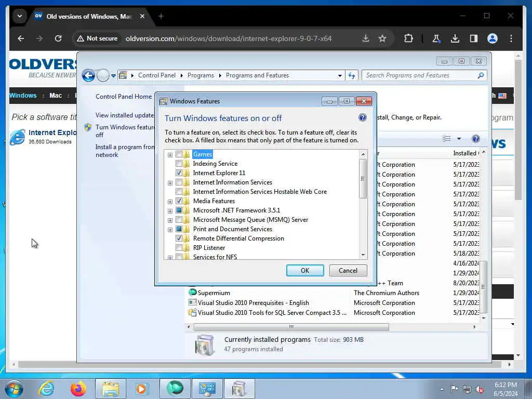Open Control Panel Home link

(x=124, y=96)
